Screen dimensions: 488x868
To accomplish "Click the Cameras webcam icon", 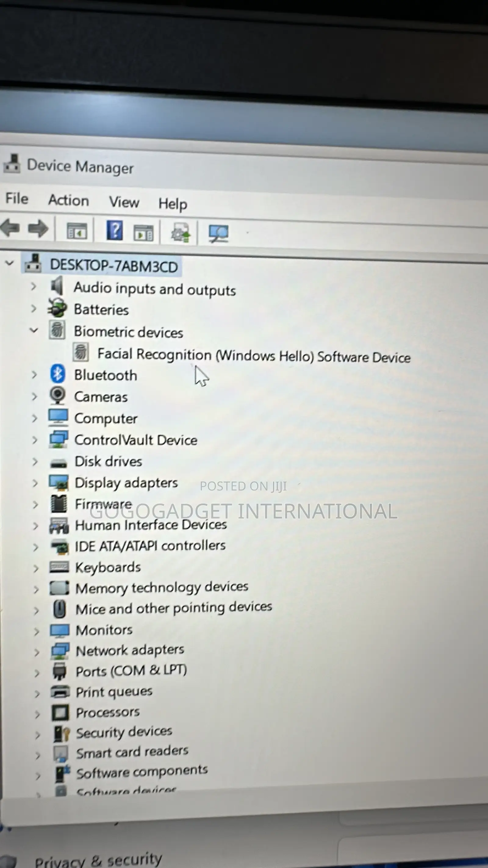I will (x=58, y=395).
